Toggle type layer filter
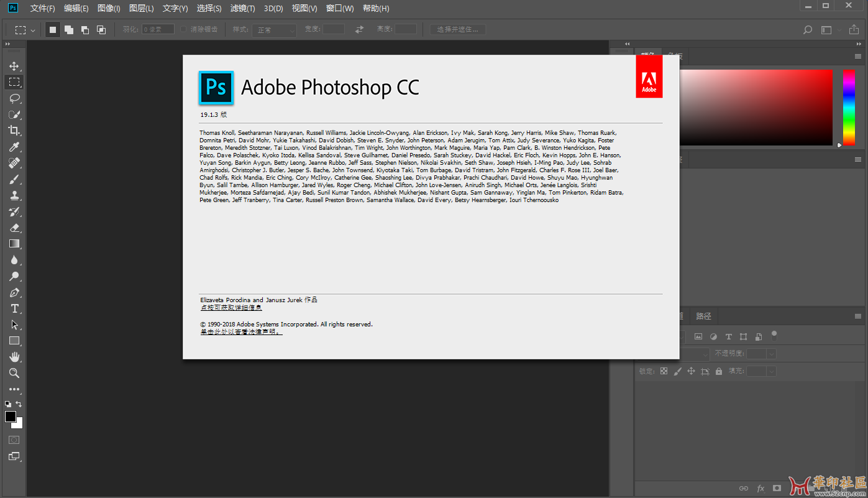Viewport: 868px width, 498px height. click(x=728, y=336)
